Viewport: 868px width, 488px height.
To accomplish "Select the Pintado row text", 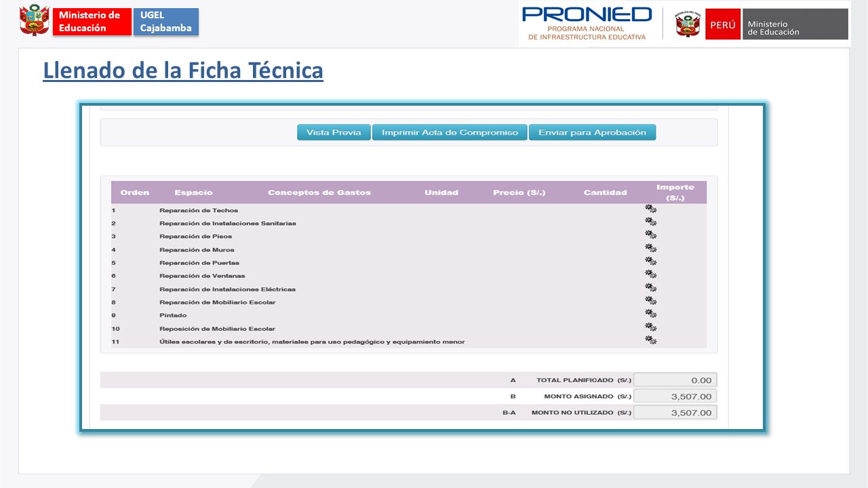I will click(x=173, y=315).
